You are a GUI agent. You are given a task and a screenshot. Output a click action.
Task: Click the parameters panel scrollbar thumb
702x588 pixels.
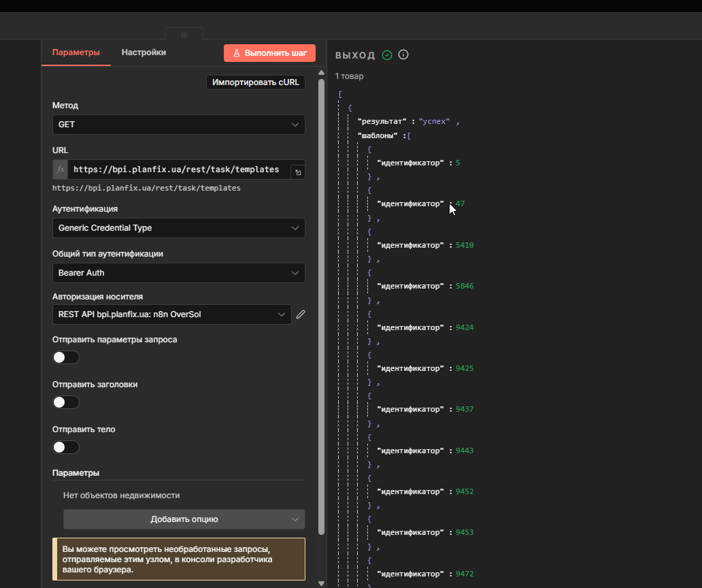(x=321, y=307)
